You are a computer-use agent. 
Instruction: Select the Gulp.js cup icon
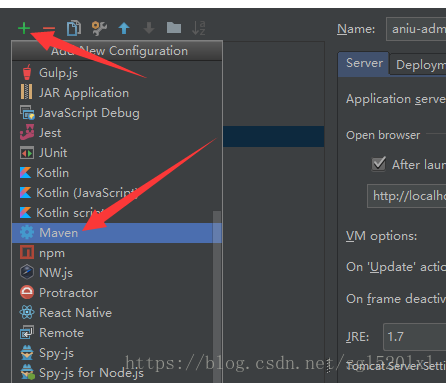point(27,72)
